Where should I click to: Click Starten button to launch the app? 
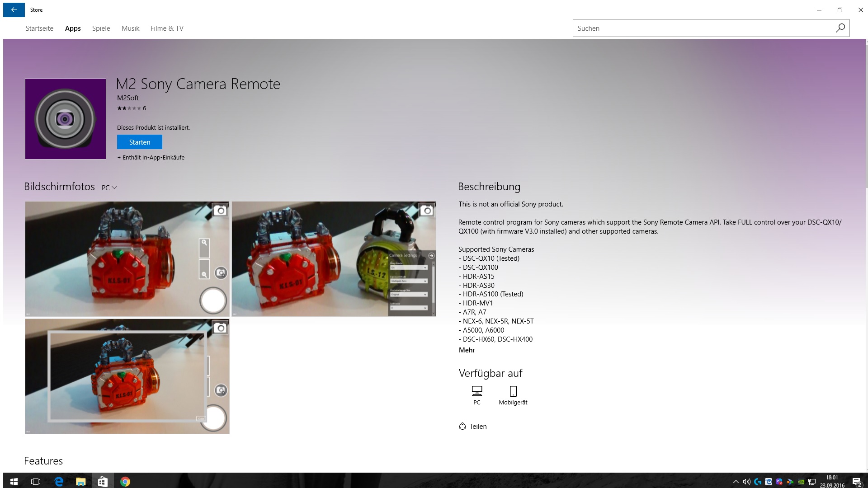click(x=139, y=142)
